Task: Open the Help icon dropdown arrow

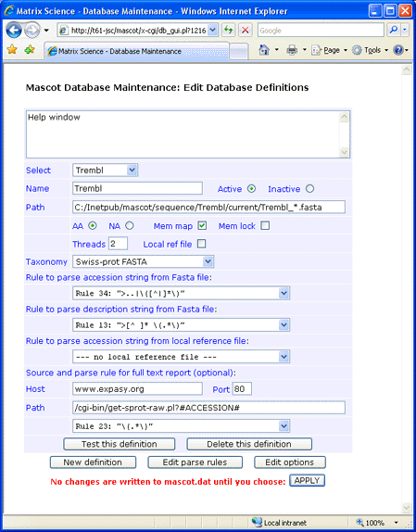Action: [407, 50]
